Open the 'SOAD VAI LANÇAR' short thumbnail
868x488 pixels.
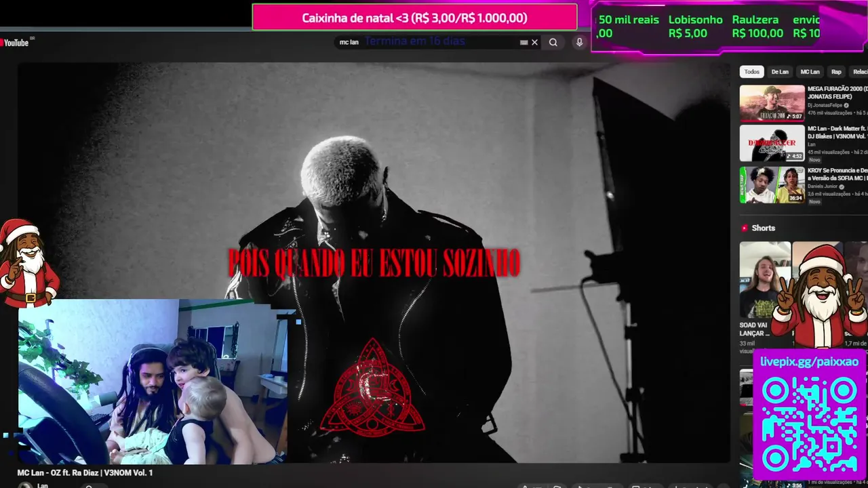(x=765, y=280)
